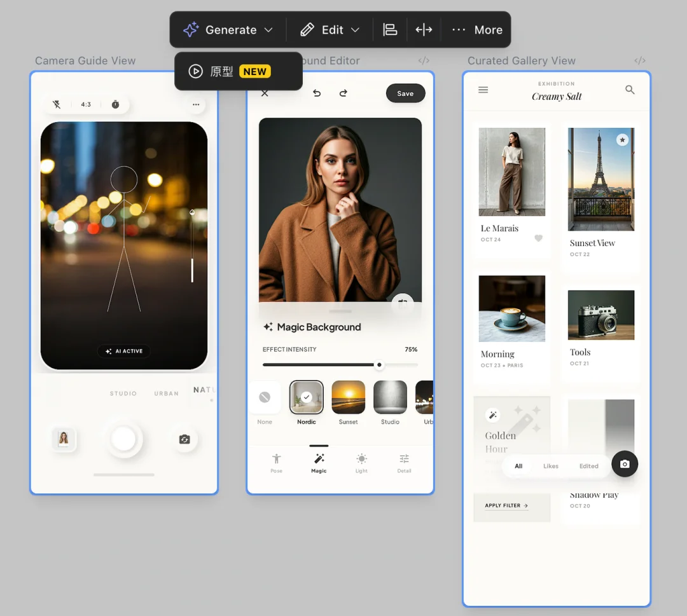
Task: Adjust the Effect Intensity slider handle
Action: [379, 365]
